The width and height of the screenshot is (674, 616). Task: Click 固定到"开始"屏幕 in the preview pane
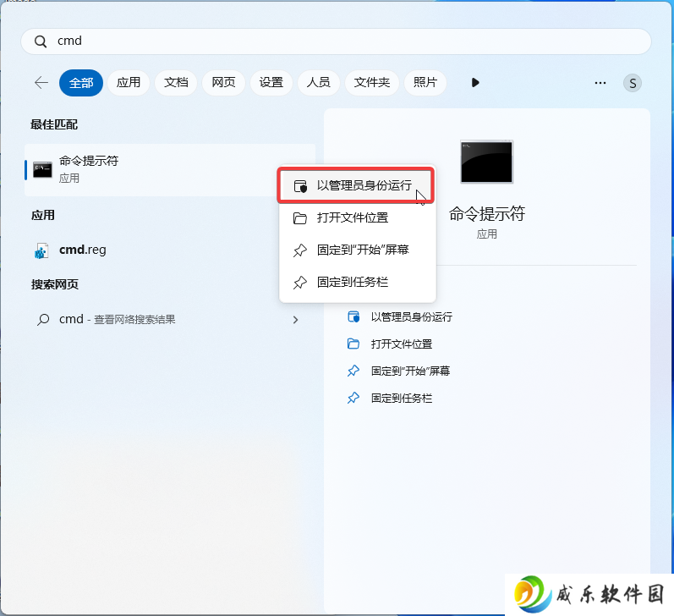pyautogui.click(x=410, y=371)
